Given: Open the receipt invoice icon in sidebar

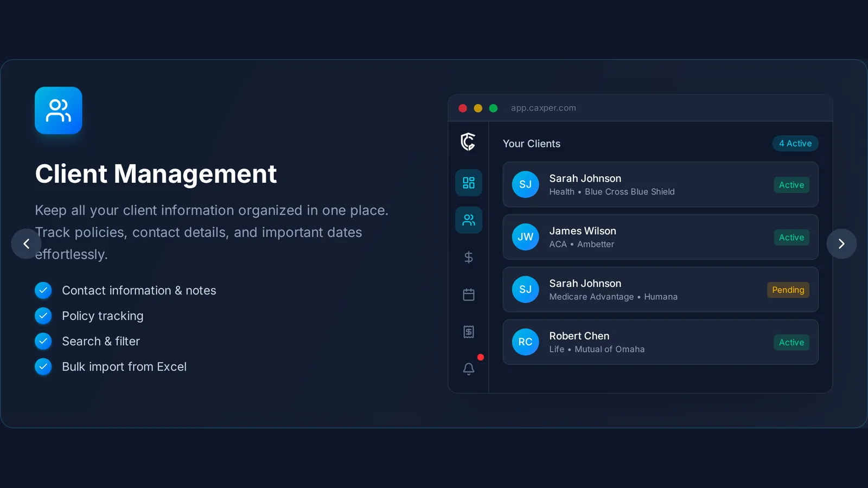Looking at the screenshot, I should click(469, 332).
